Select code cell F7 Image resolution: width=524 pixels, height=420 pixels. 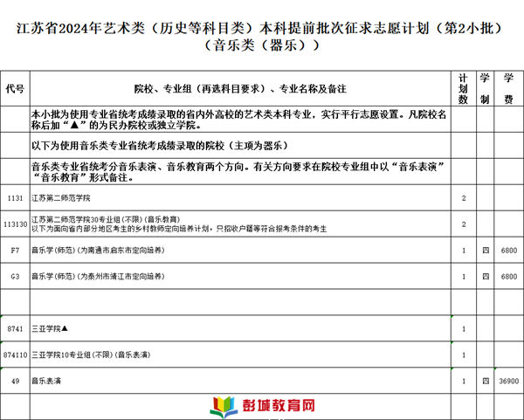pos(15,251)
